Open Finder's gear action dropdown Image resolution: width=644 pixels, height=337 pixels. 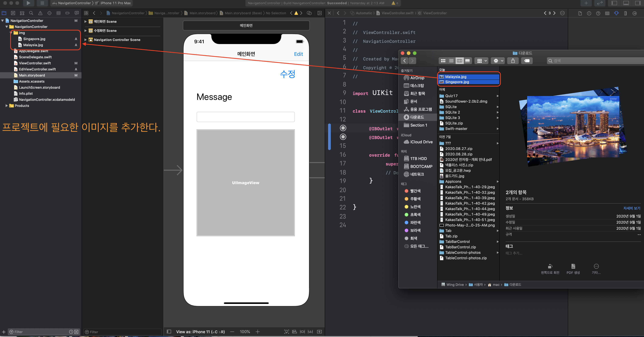pos(498,61)
